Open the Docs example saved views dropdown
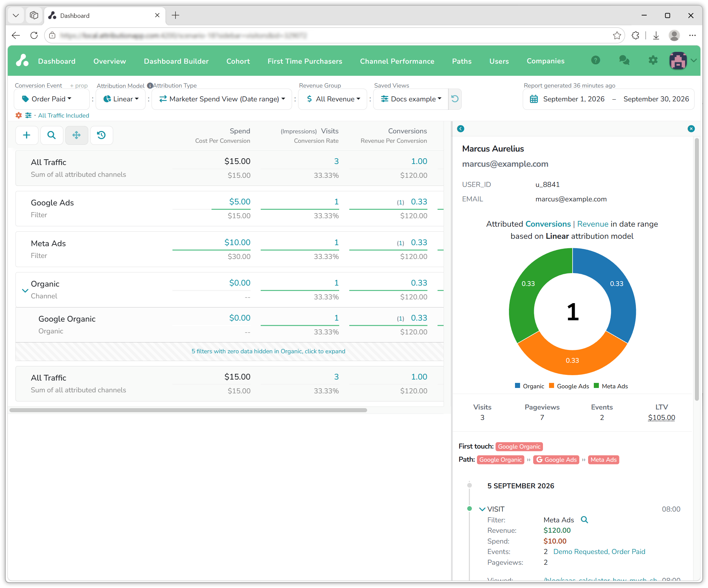This screenshot has width=708, height=588. point(411,99)
